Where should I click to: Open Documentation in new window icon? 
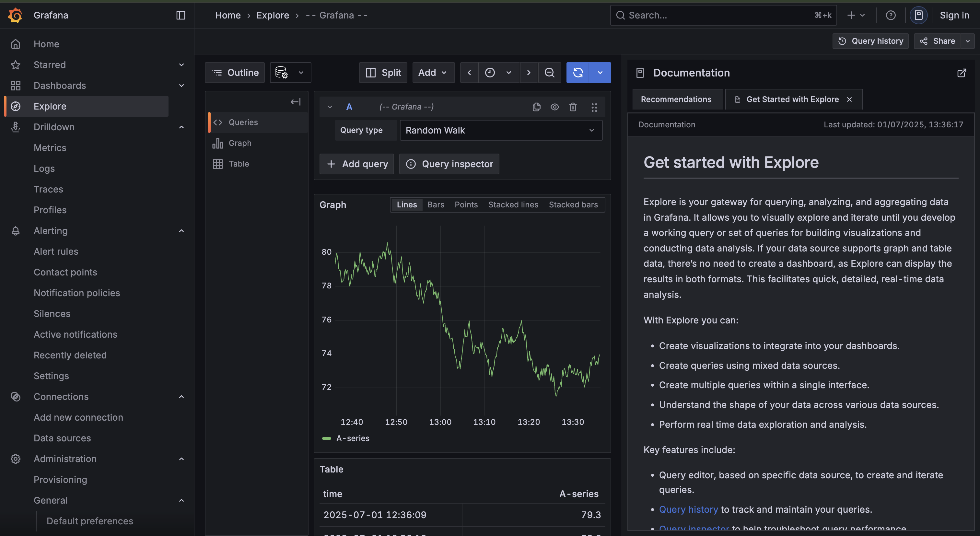pos(961,73)
